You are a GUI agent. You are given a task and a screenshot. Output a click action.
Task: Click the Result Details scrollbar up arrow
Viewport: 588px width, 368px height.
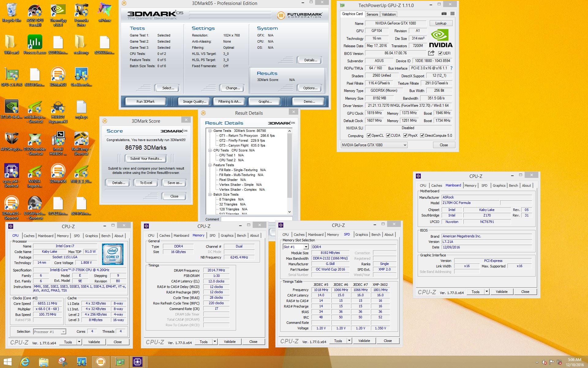289,131
